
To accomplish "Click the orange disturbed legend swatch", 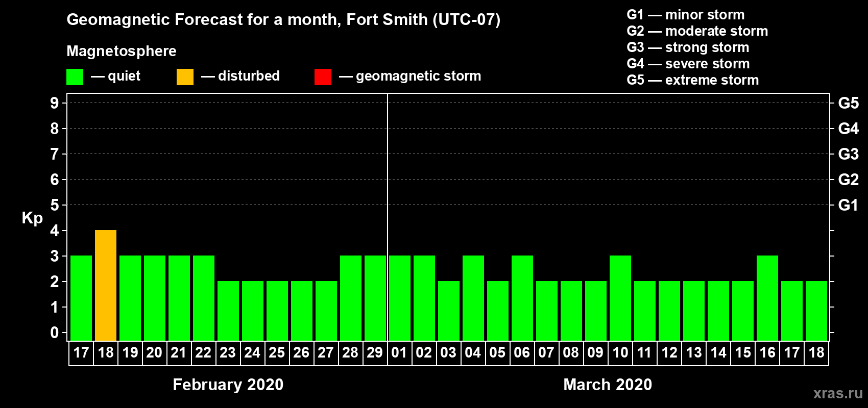I will tap(185, 77).
